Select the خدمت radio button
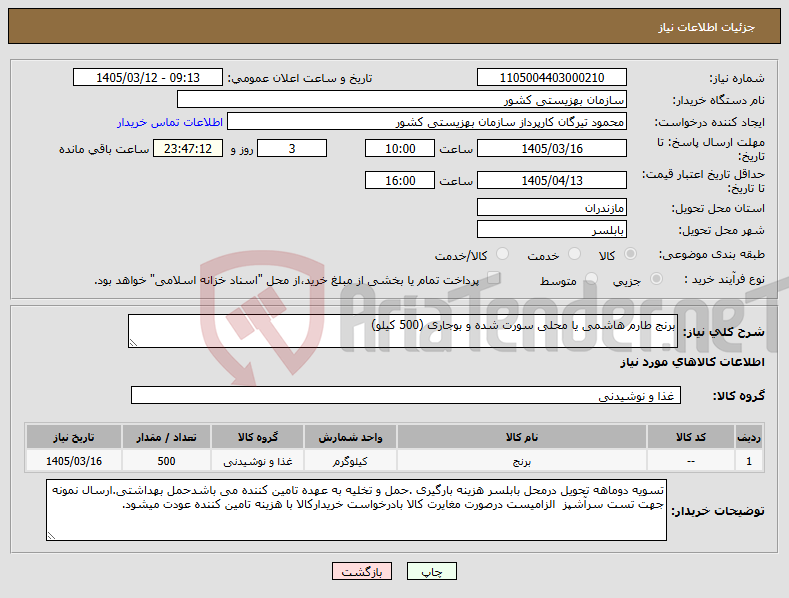 [574, 254]
